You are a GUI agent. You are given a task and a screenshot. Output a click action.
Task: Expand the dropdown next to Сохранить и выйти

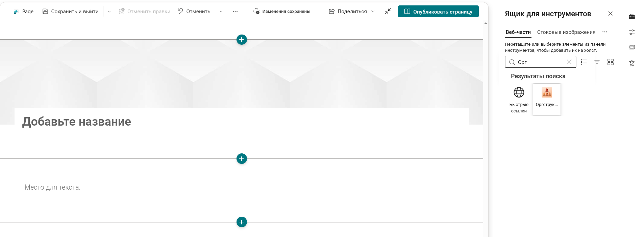[109, 12]
